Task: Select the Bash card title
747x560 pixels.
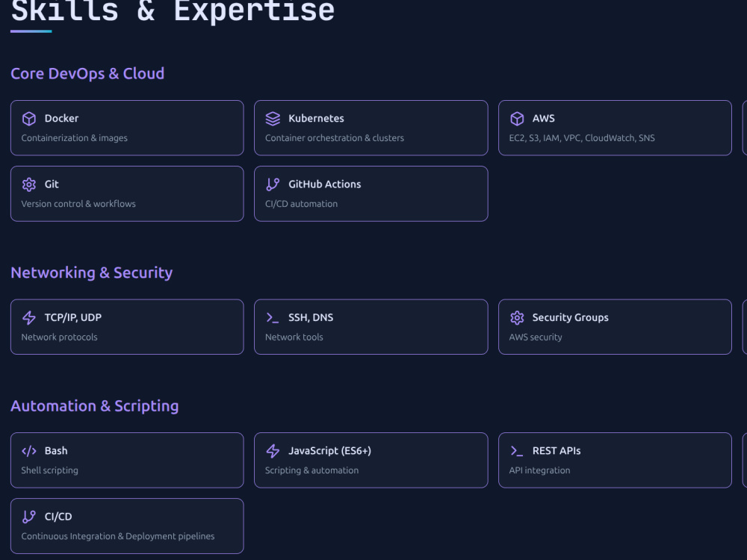Action: coord(56,450)
